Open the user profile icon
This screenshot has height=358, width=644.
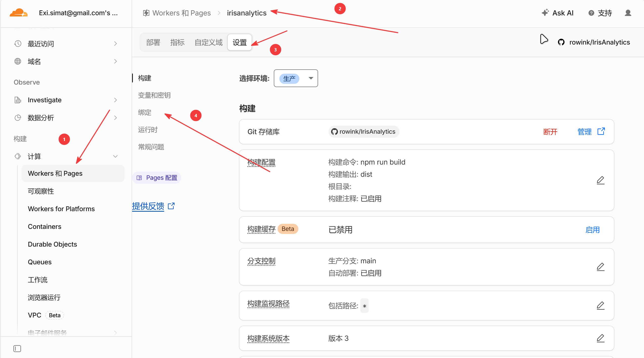coord(628,13)
